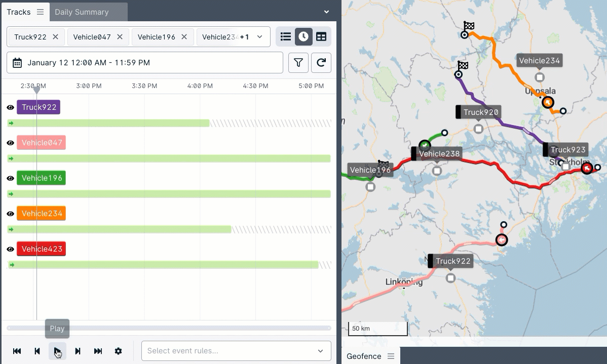
Task: Skip to the end of playback
Action: [x=98, y=351]
